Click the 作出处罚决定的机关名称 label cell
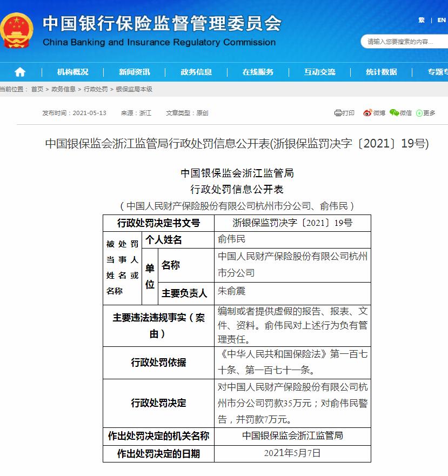The height and width of the screenshot is (476, 448). tap(158, 437)
